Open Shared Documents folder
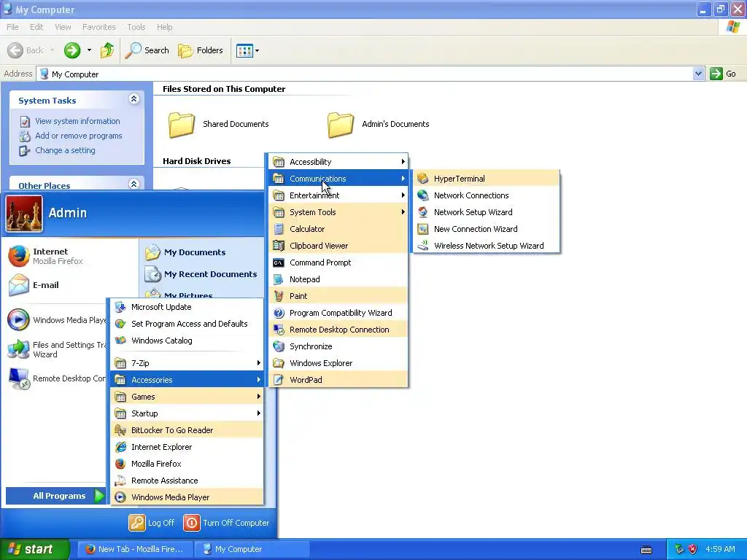Screen dimensions: 747x560 [219, 124]
